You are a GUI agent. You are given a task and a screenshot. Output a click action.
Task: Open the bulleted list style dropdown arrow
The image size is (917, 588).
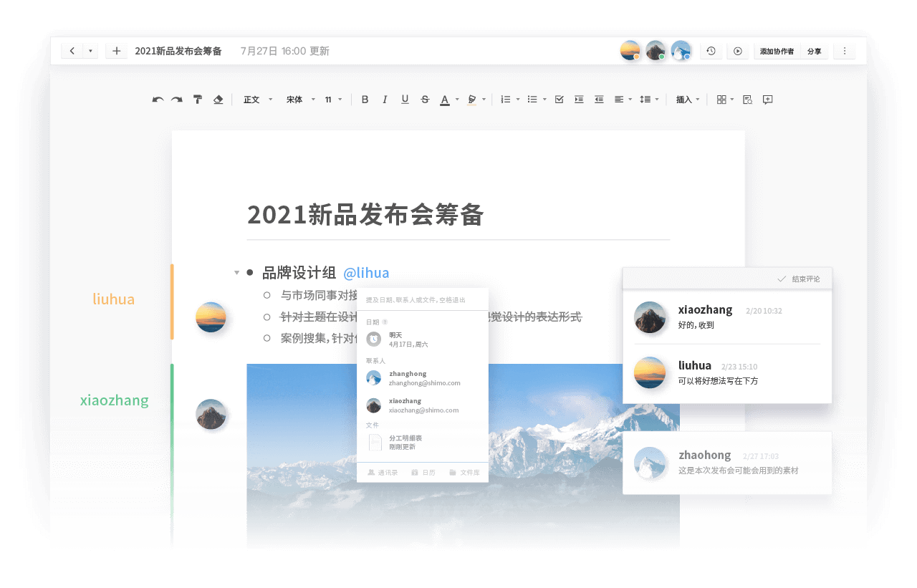pos(544,100)
